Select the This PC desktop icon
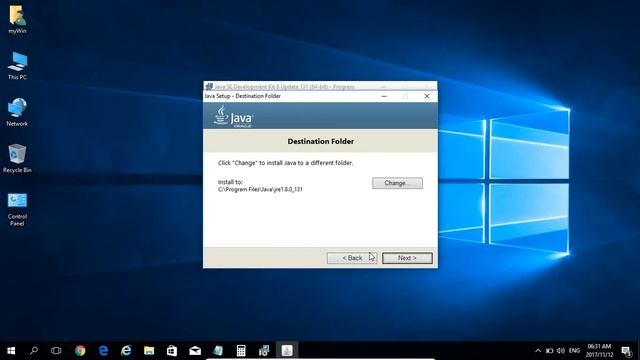The height and width of the screenshot is (360, 640). [17, 66]
